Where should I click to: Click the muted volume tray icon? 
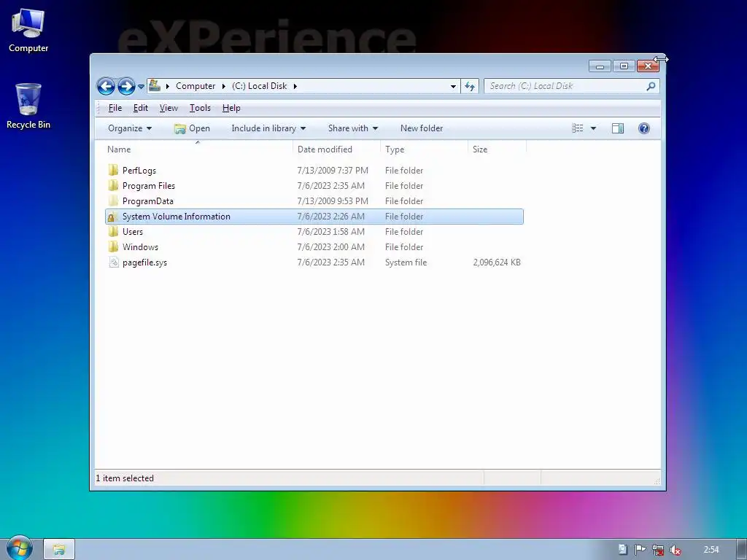(x=675, y=550)
